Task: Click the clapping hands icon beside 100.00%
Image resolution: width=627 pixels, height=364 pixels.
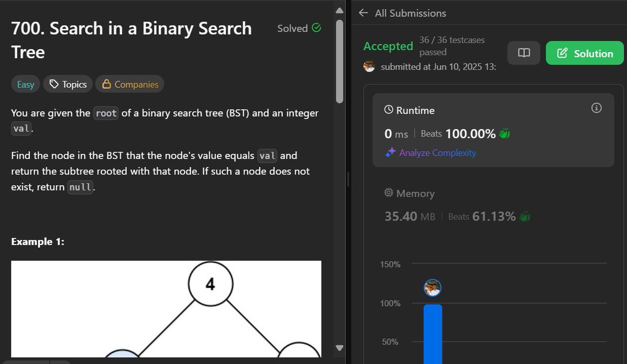Action: point(504,134)
